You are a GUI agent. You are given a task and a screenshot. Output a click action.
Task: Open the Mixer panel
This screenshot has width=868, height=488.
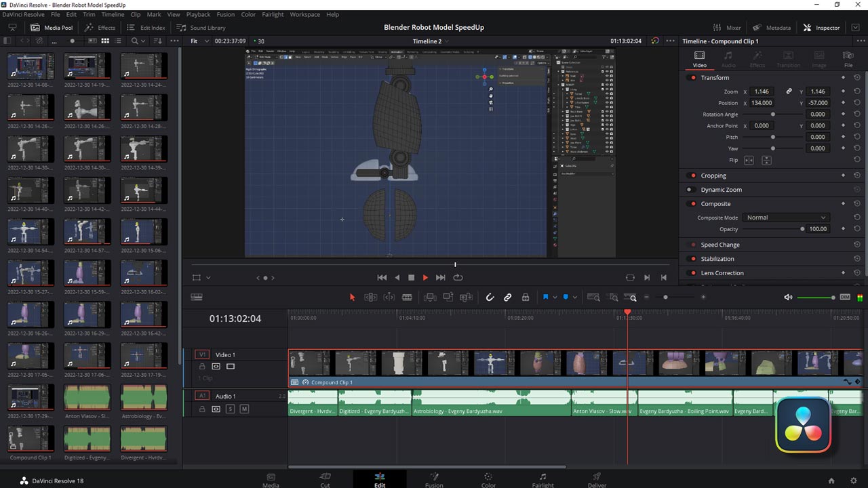coord(727,28)
